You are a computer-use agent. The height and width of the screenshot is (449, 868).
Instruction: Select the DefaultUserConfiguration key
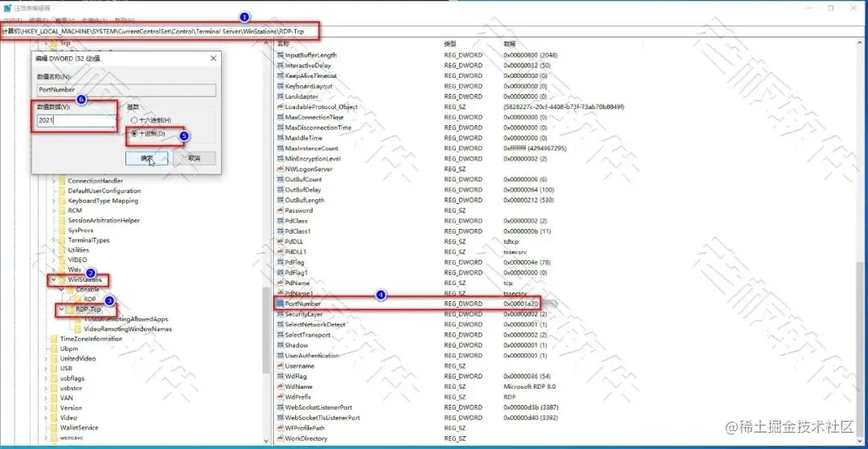[104, 191]
